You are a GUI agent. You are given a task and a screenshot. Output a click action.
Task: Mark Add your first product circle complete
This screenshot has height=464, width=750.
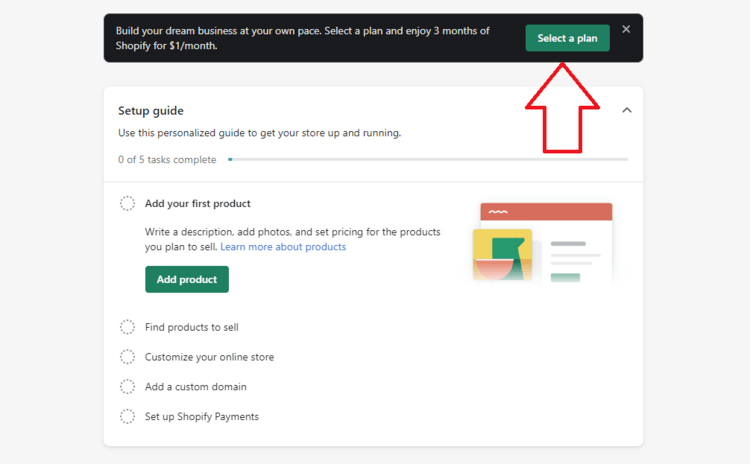pos(128,204)
